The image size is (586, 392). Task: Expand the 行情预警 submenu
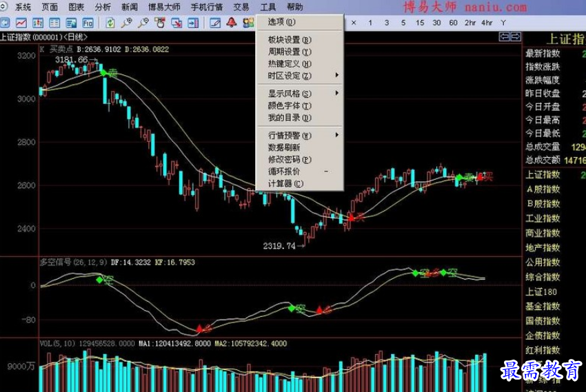click(x=299, y=136)
